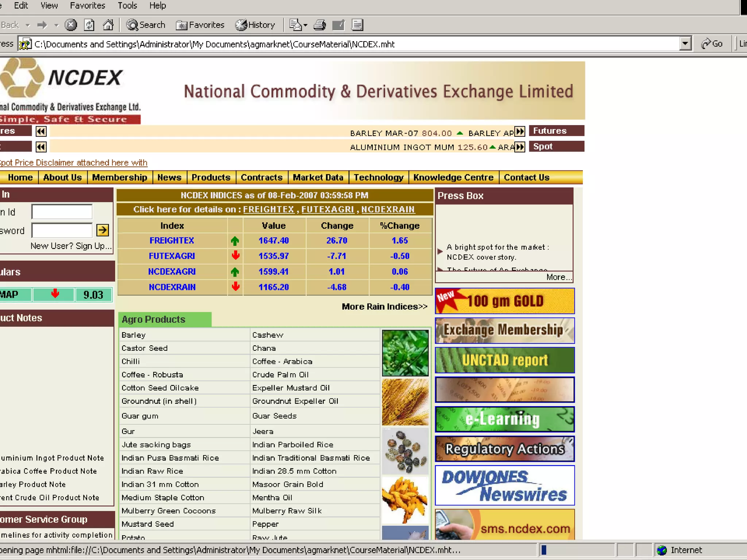Image resolution: width=747 pixels, height=560 pixels.
Task: Click the Go button beside address bar
Action: pos(712,44)
